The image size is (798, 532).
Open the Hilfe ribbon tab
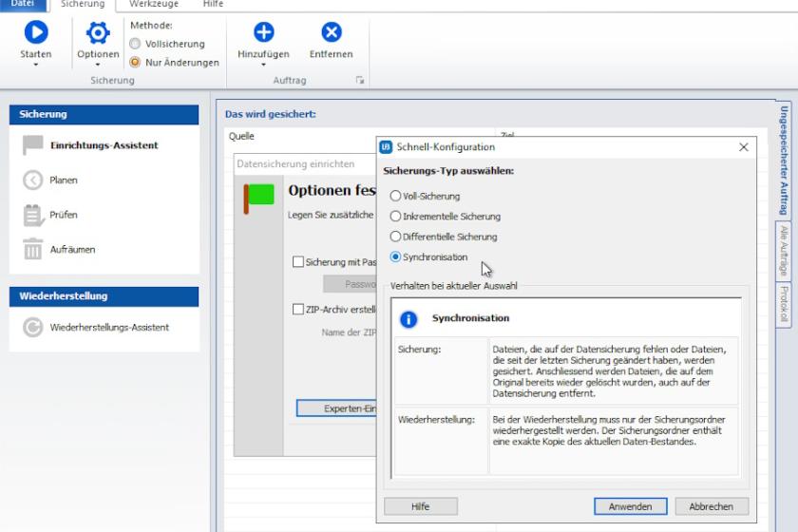213,4
